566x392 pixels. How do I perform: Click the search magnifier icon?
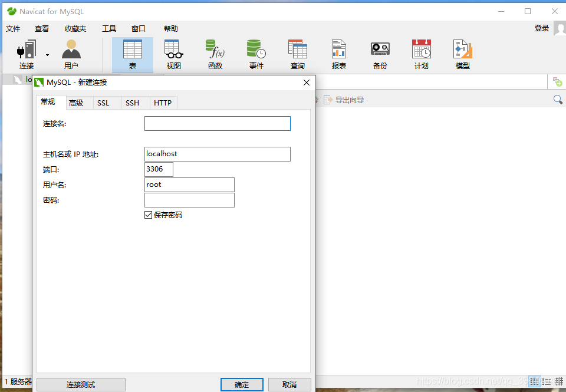point(558,99)
